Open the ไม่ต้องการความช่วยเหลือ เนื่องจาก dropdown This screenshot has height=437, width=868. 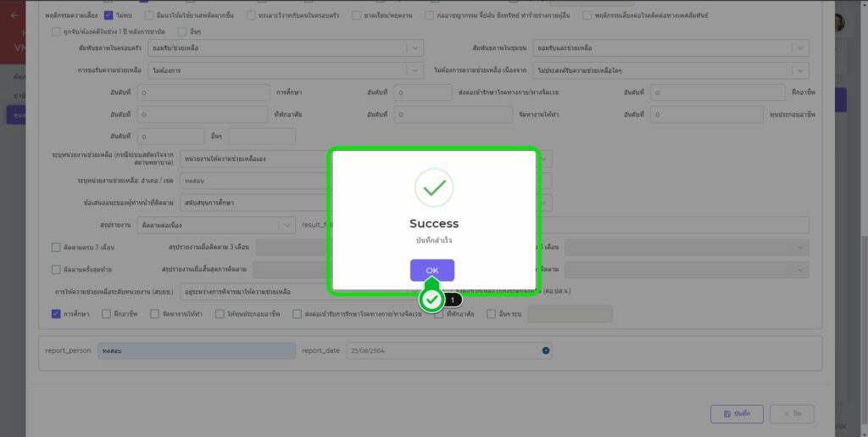800,70
